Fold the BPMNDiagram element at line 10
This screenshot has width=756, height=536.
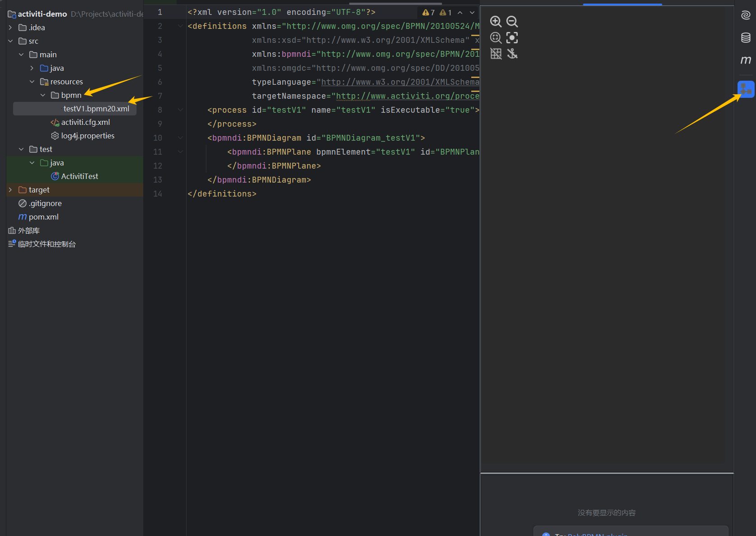180,138
